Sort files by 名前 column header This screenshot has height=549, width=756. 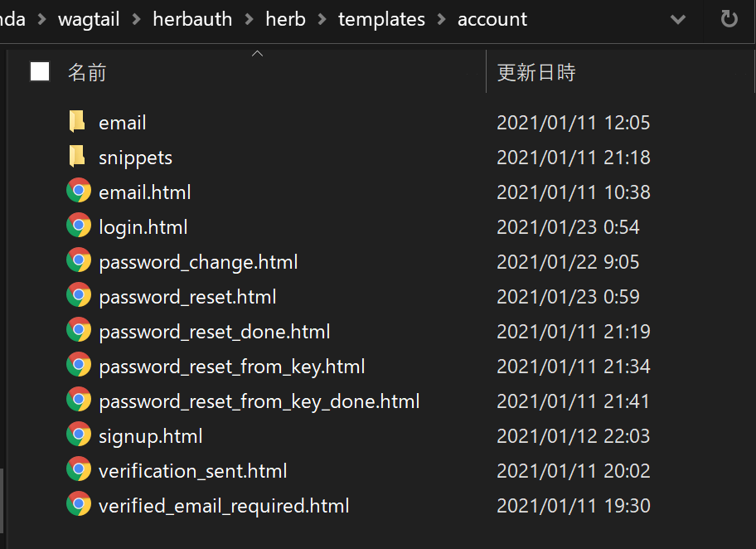click(87, 72)
